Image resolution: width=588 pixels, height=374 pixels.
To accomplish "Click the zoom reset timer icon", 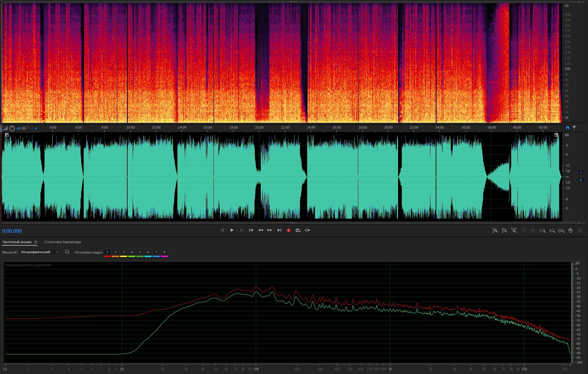I will (x=570, y=231).
